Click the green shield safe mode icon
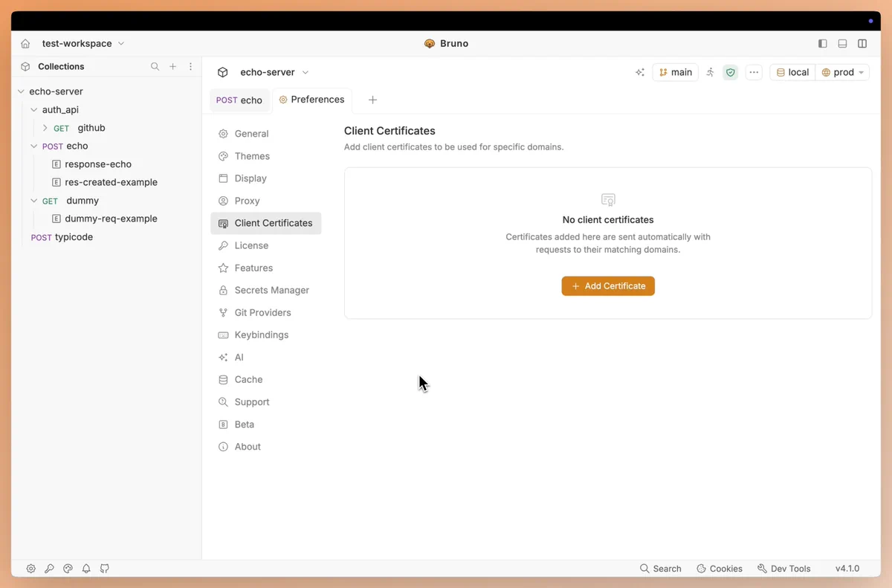This screenshot has width=892, height=588. click(x=731, y=72)
